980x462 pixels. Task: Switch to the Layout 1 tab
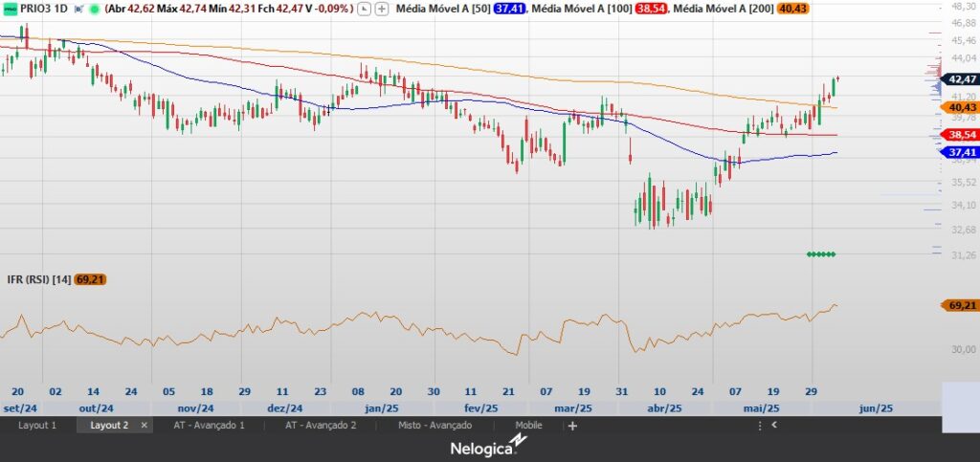pyautogui.click(x=37, y=426)
